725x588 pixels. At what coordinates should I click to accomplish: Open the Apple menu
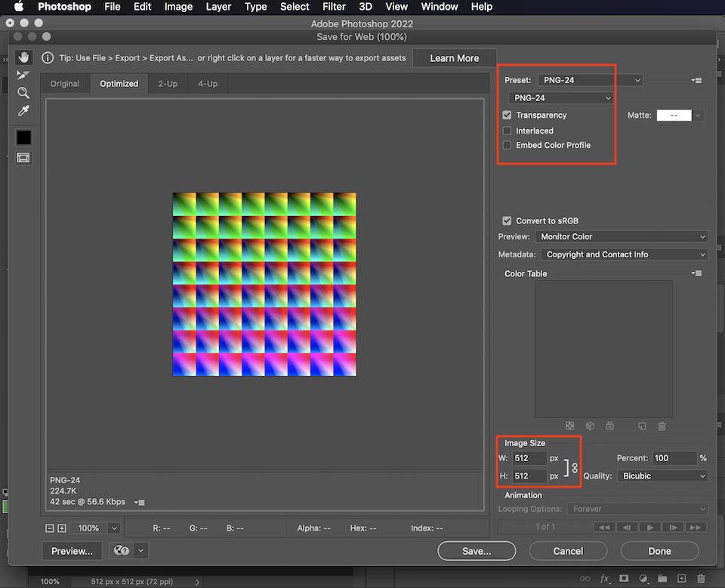tap(18, 7)
